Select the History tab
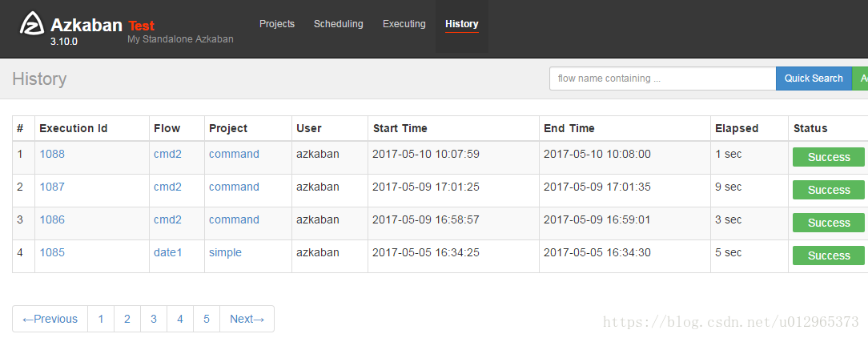Screen dimensions: 868x338 point(462,24)
